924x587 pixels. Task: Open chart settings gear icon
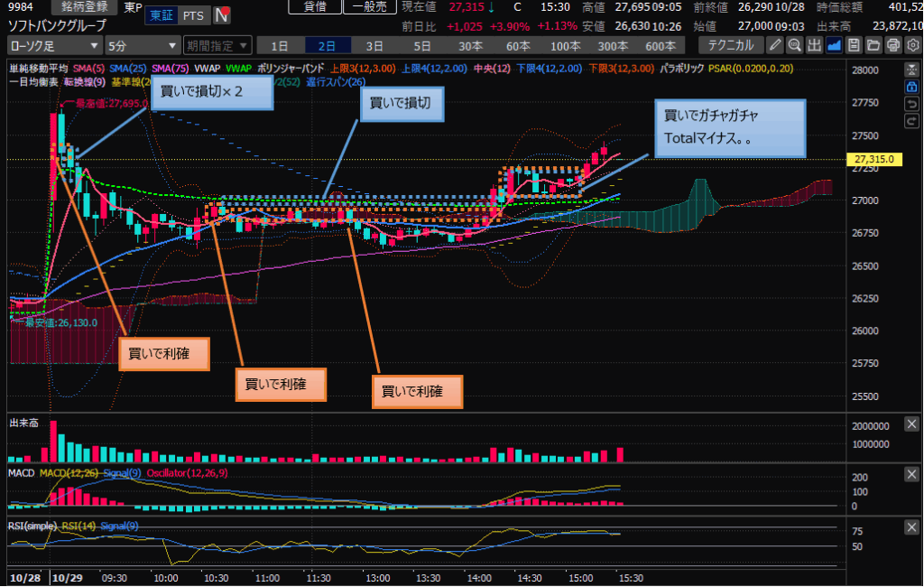pyautogui.click(x=912, y=44)
